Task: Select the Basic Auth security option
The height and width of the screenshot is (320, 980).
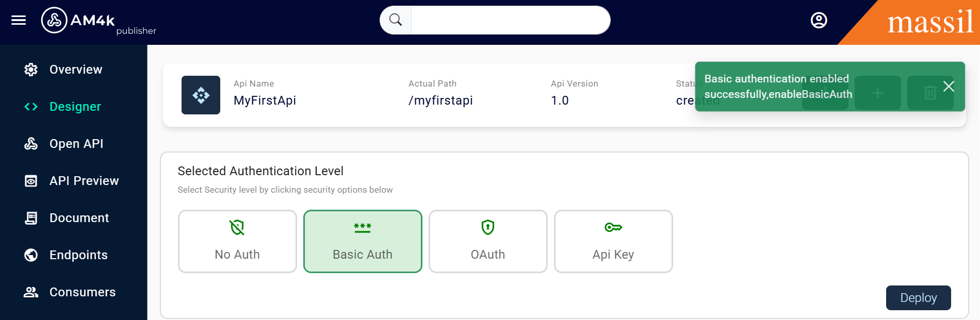Action: click(363, 241)
